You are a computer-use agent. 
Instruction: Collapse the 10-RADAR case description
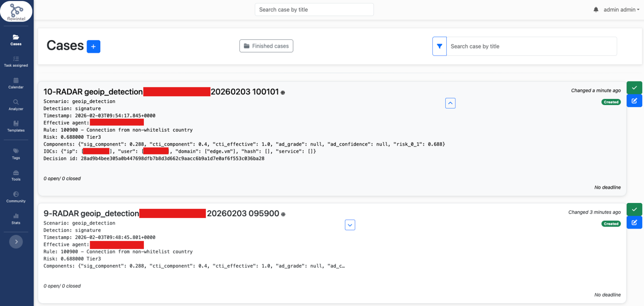point(450,103)
